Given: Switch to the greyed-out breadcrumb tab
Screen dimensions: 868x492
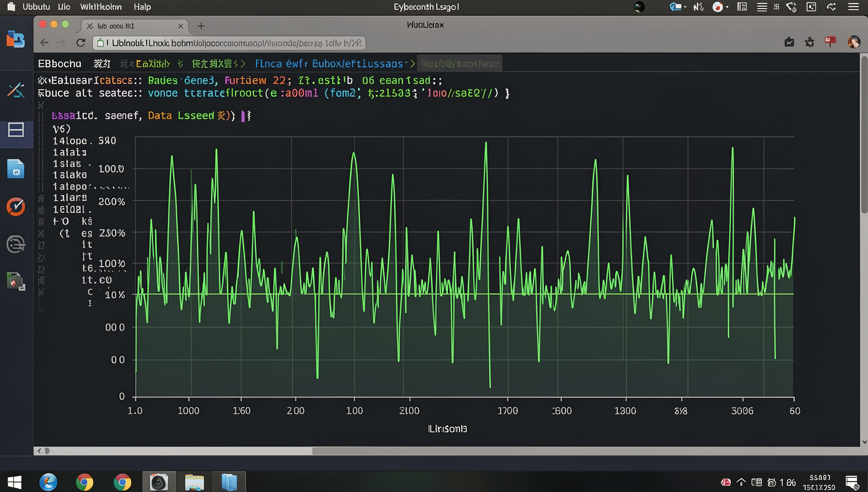Looking at the screenshot, I should 459,64.
